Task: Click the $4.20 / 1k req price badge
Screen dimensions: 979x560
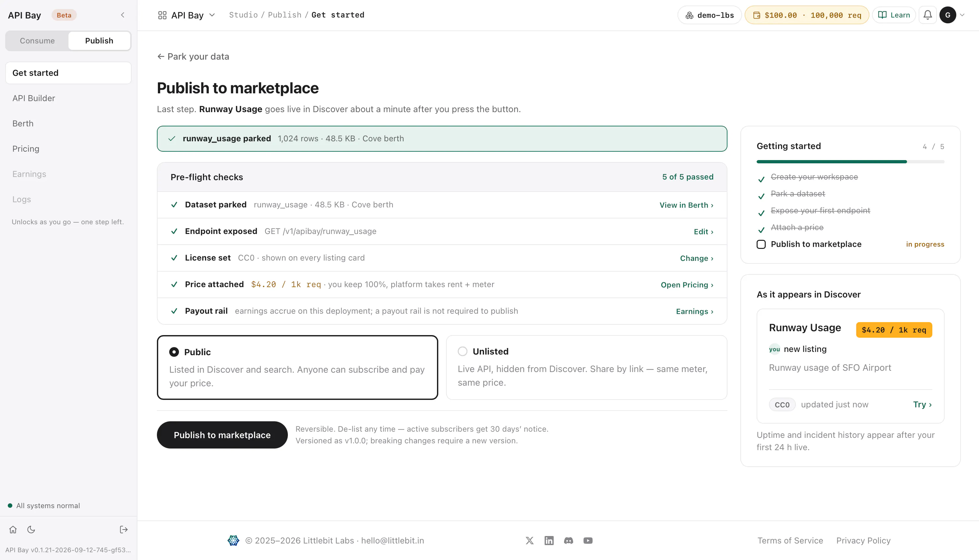Action: pyautogui.click(x=894, y=330)
